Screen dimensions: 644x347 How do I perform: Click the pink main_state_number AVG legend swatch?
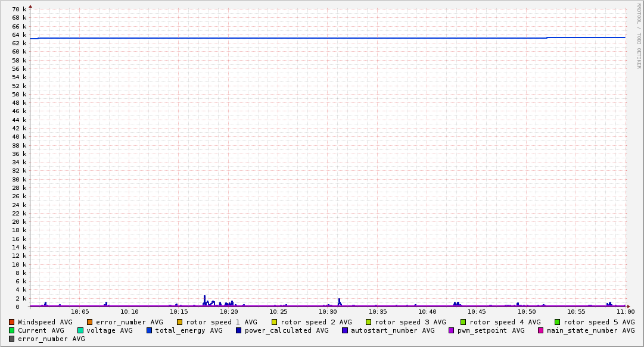(541, 330)
